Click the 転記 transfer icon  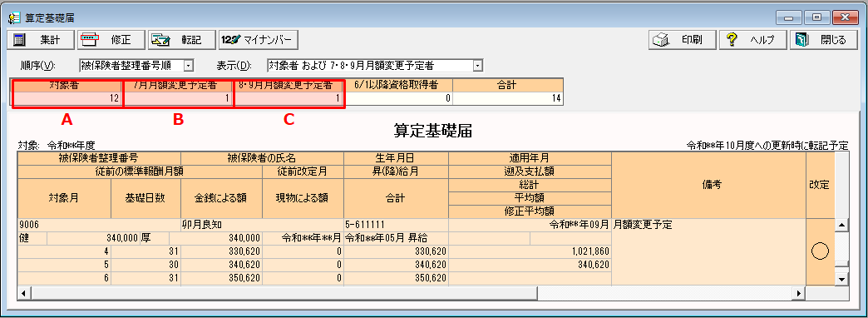point(161,40)
